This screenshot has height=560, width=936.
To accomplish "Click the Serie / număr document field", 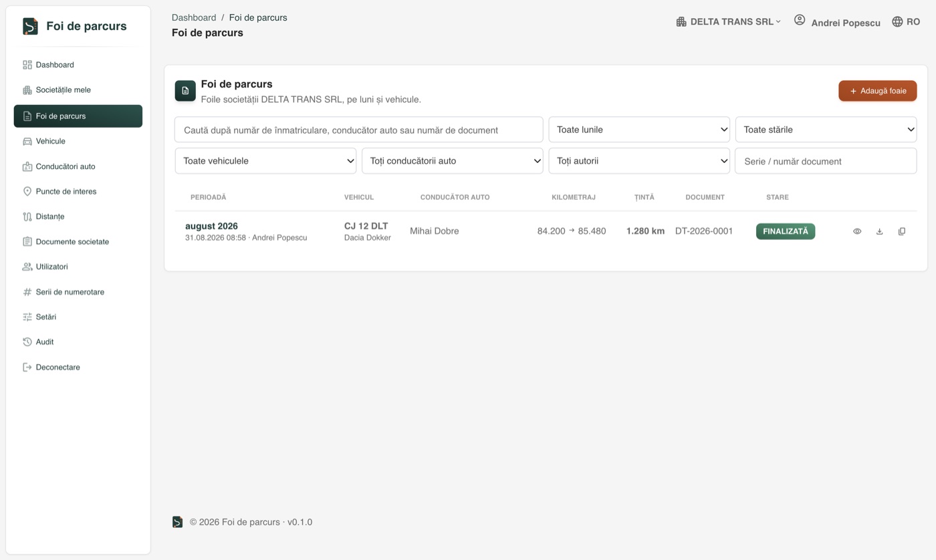I will 826,161.
